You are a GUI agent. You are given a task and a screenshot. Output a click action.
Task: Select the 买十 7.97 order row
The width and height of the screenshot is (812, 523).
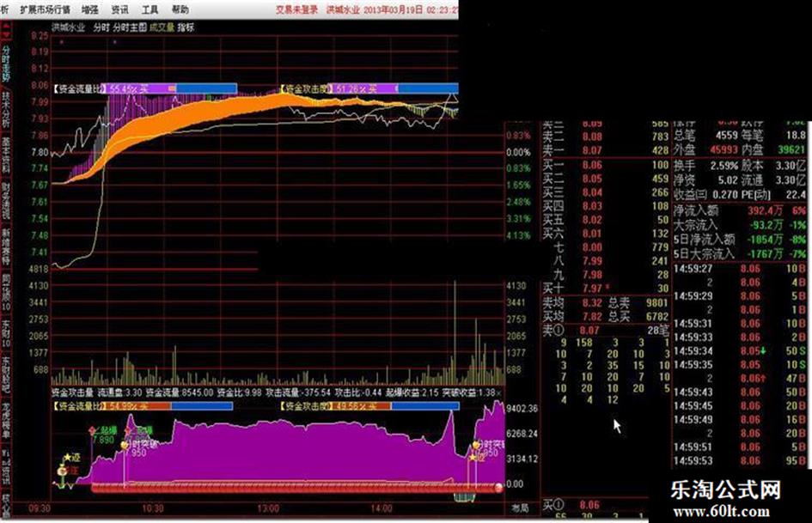click(x=606, y=288)
